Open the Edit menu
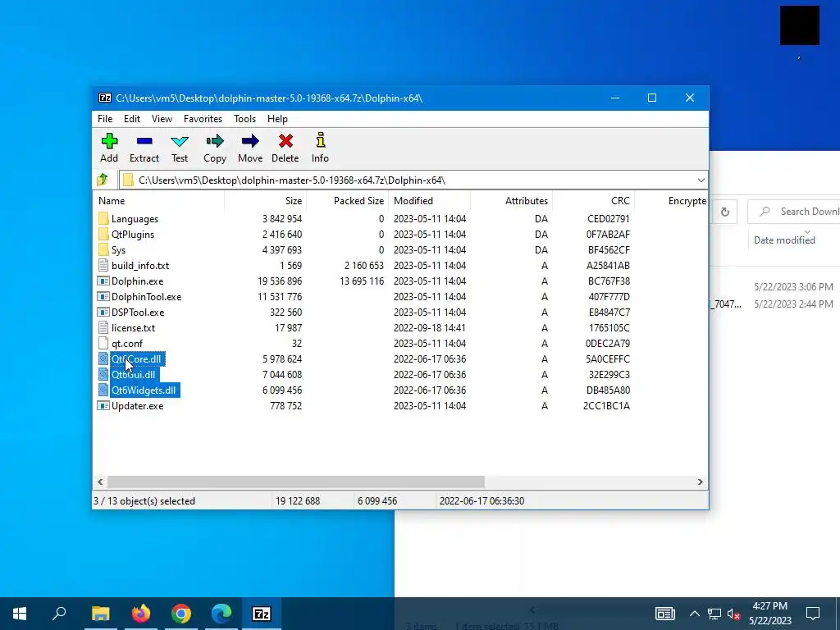 132,119
